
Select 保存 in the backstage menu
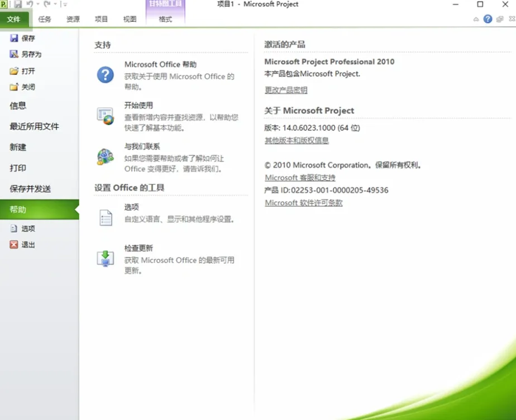point(22,38)
